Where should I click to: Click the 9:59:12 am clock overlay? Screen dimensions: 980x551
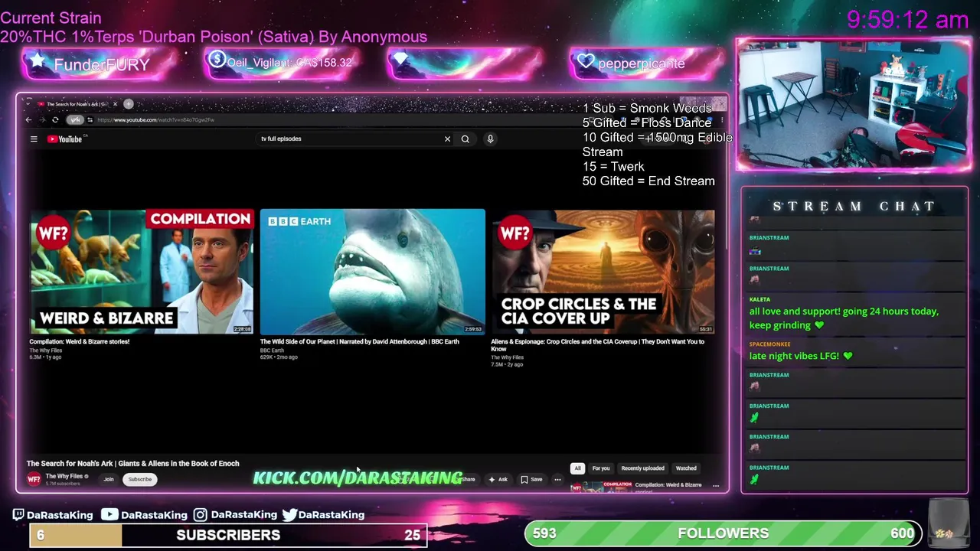[x=907, y=20]
